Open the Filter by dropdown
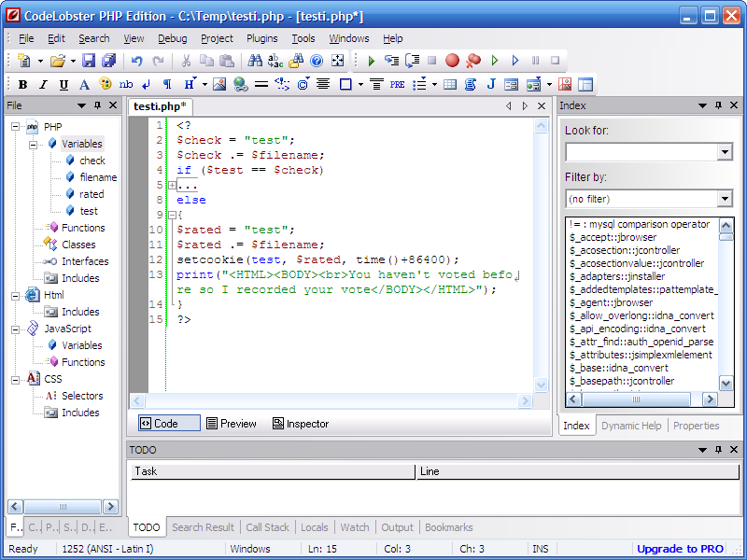747x560 pixels. coord(725,199)
